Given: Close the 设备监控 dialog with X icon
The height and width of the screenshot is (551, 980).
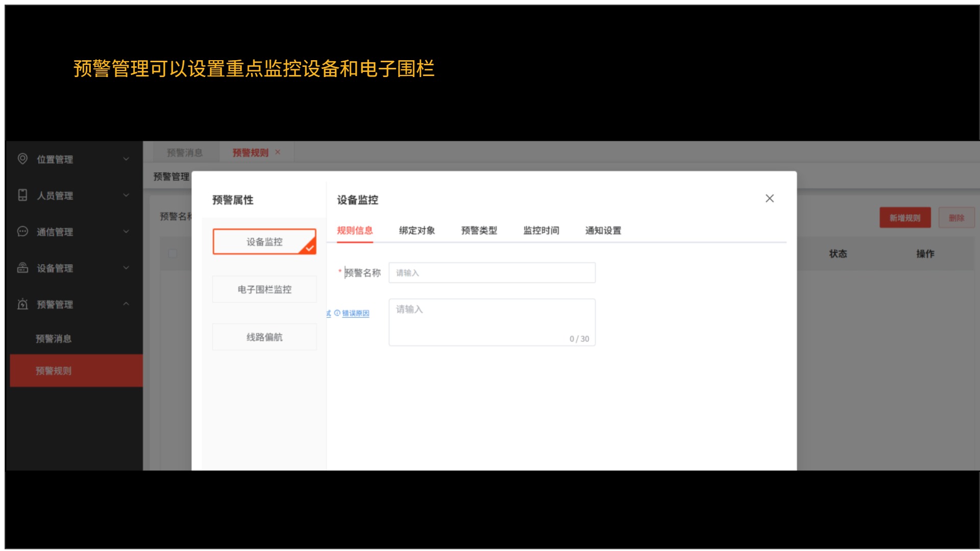Looking at the screenshot, I should pyautogui.click(x=770, y=198).
